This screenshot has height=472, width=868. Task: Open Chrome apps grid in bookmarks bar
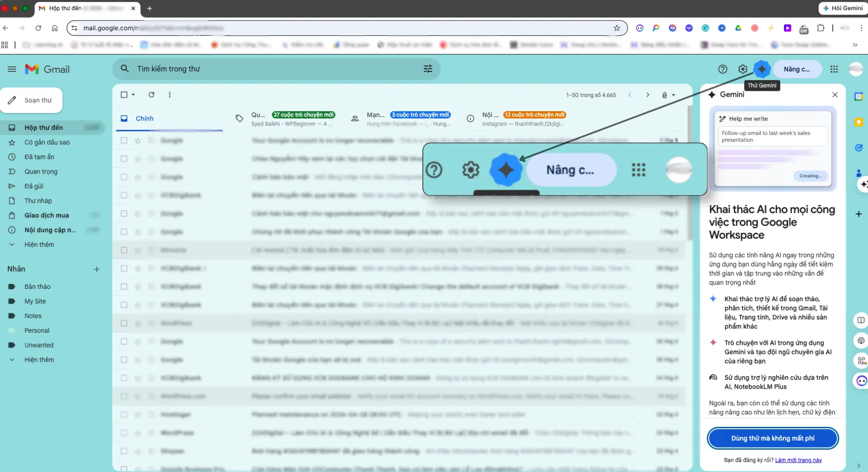point(5,45)
